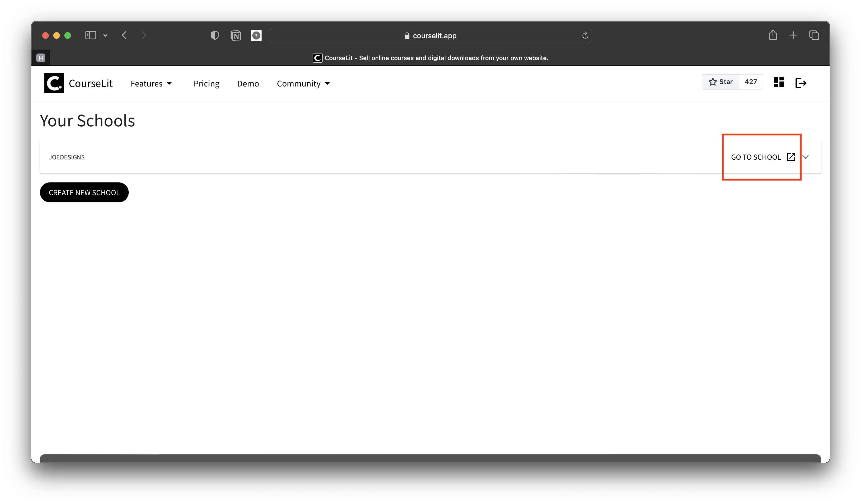Image resolution: width=861 pixels, height=504 pixels.
Task: Open the tab overview icon
Action: 814,35
